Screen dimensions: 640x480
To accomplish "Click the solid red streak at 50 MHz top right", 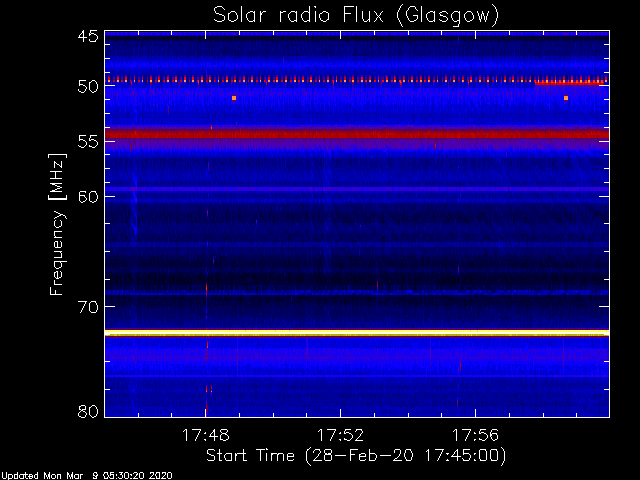I will tap(569, 83).
